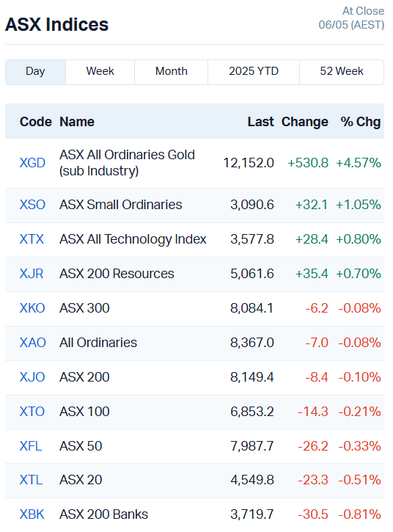Click the ASX Indices heading
The width and height of the screenshot is (393, 532).
(57, 24)
